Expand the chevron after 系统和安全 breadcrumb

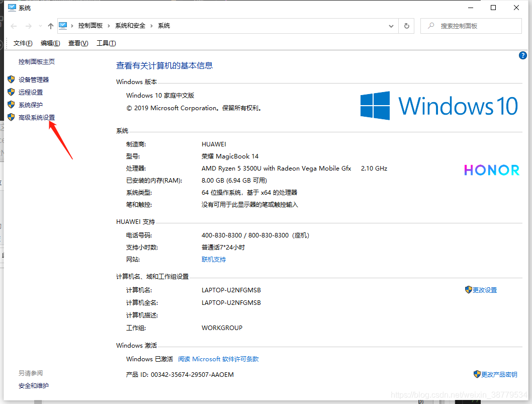151,26
